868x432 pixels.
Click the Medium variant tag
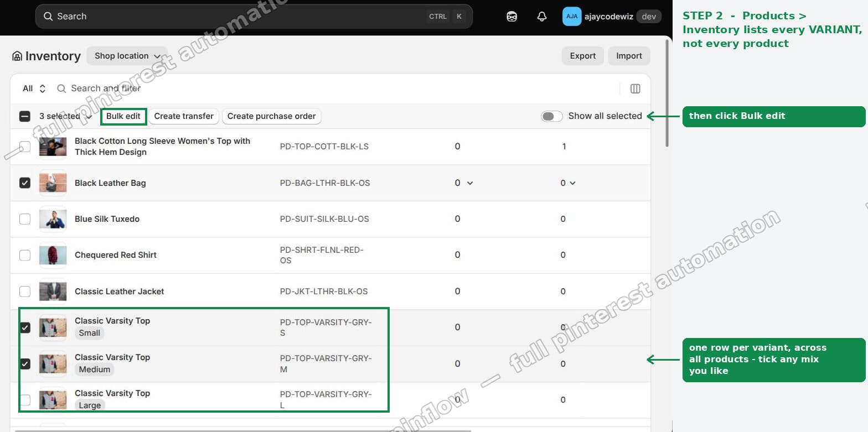(x=95, y=369)
